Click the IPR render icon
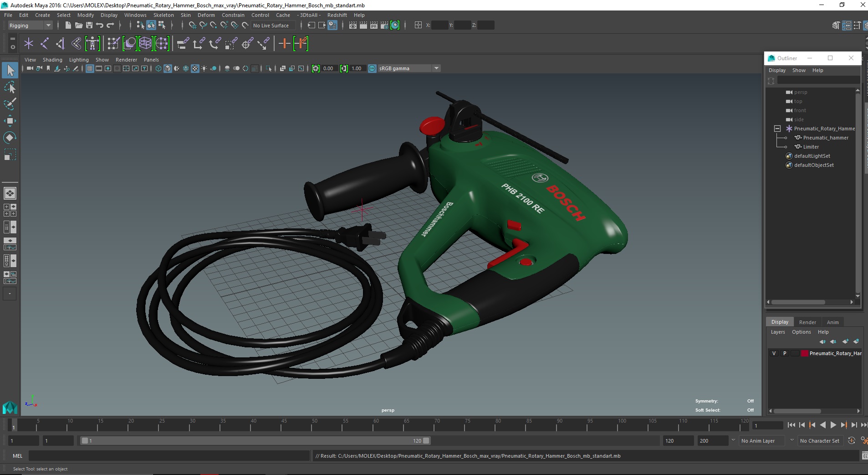 [374, 26]
